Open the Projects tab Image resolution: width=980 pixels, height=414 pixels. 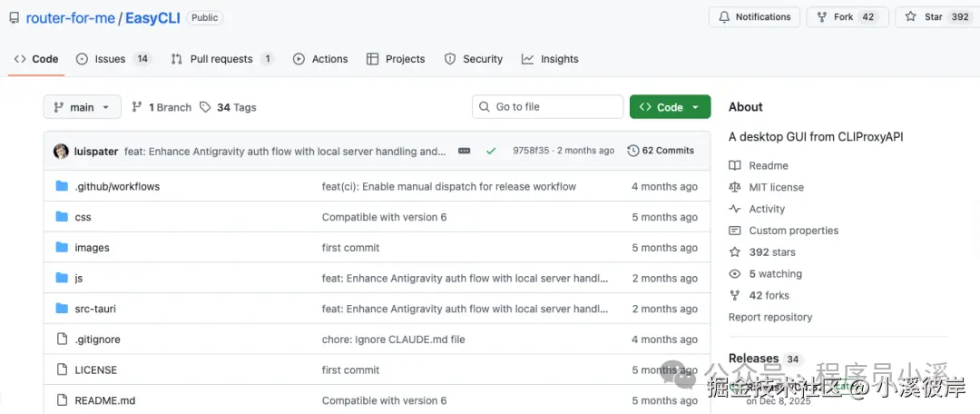click(396, 59)
